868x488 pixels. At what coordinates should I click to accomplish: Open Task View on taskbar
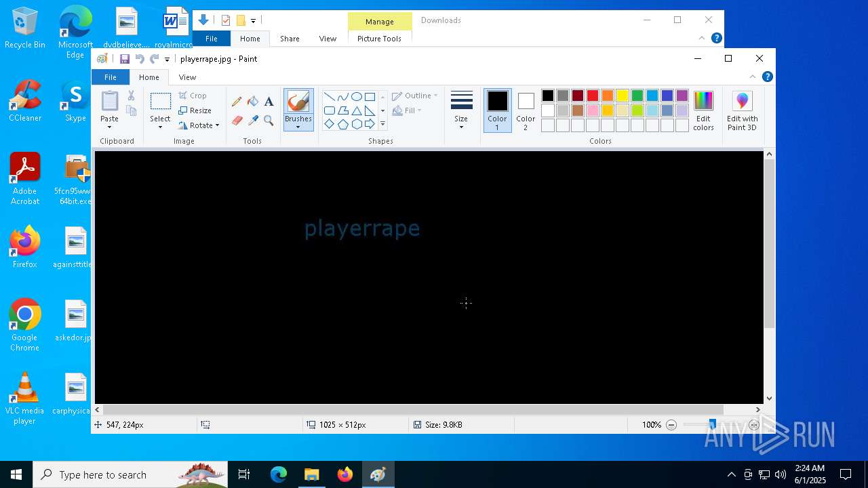coord(244,474)
